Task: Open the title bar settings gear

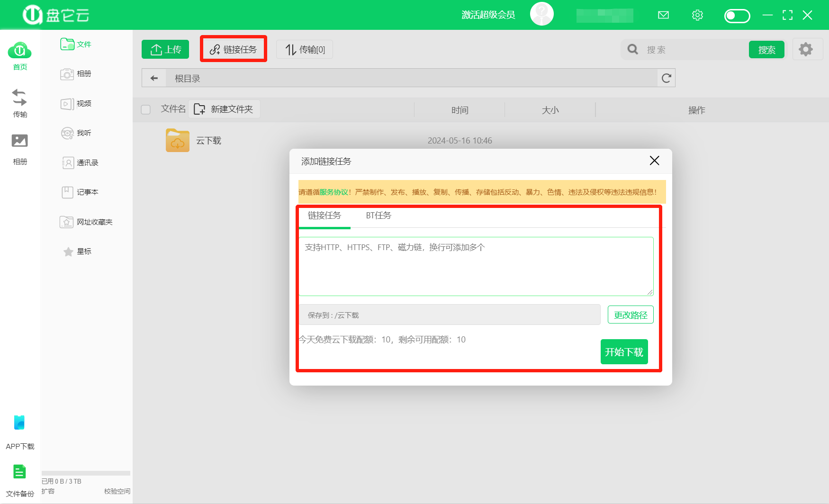Action: (x=697, y=15)
